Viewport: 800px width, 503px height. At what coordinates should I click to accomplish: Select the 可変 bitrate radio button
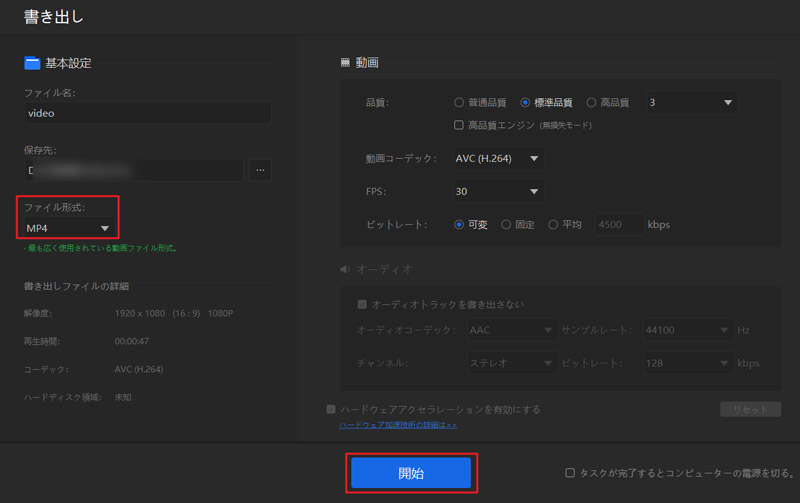(x=459, y=225)
